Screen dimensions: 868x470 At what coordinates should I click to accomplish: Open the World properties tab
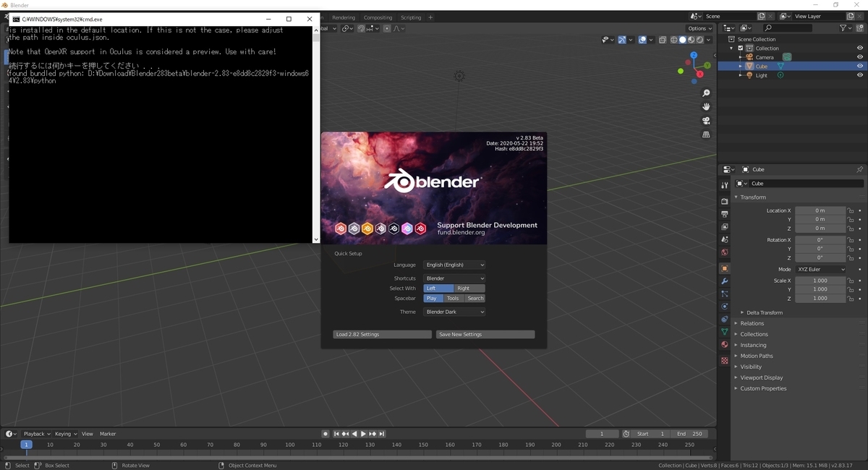(x=725, y=252)
